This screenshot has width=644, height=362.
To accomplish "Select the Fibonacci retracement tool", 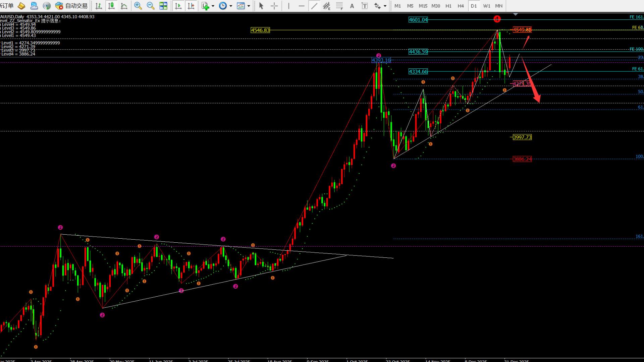I will 339,6.
